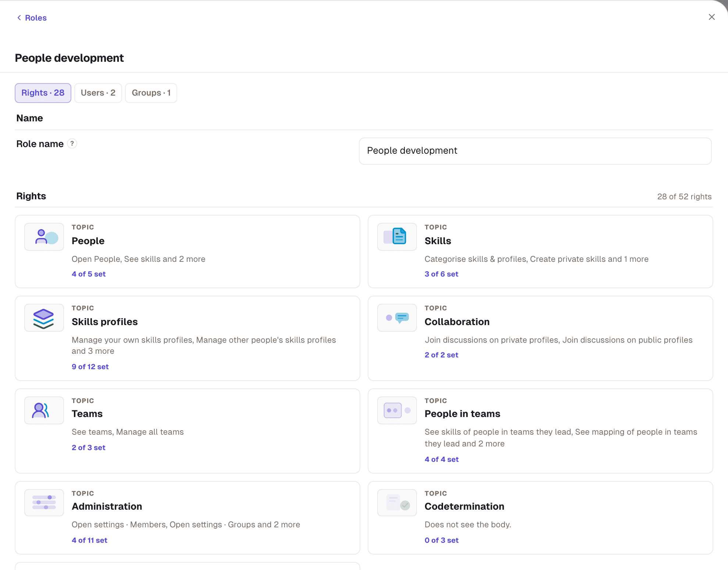Click the Codetermination checkmark icon

pos(397,502)
